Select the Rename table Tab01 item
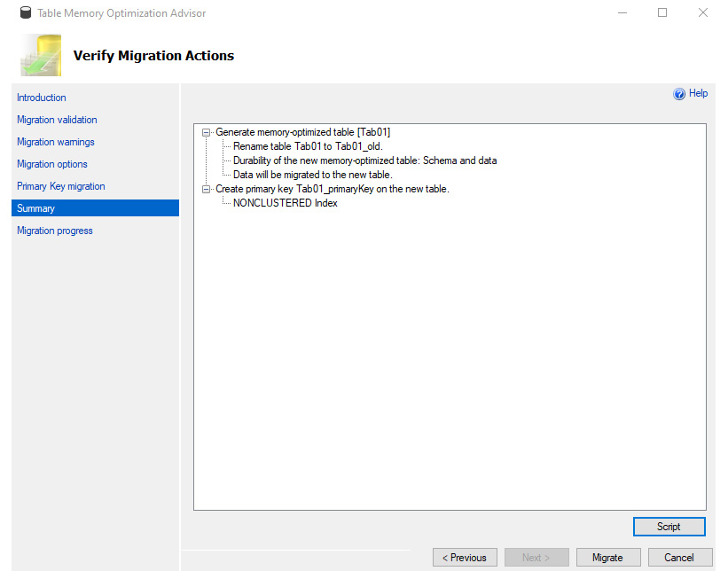Image resolution: width=728 pixels, height=571 pixels. (308, 146)
